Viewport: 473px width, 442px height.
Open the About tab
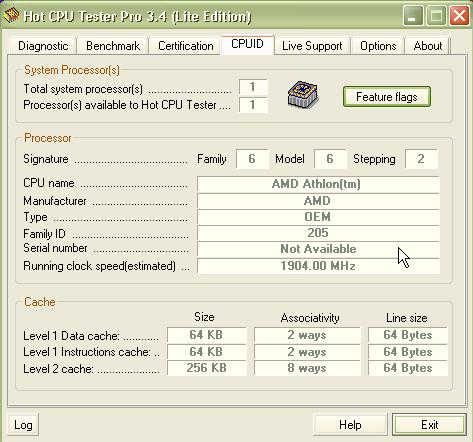[x=428, y=46]
